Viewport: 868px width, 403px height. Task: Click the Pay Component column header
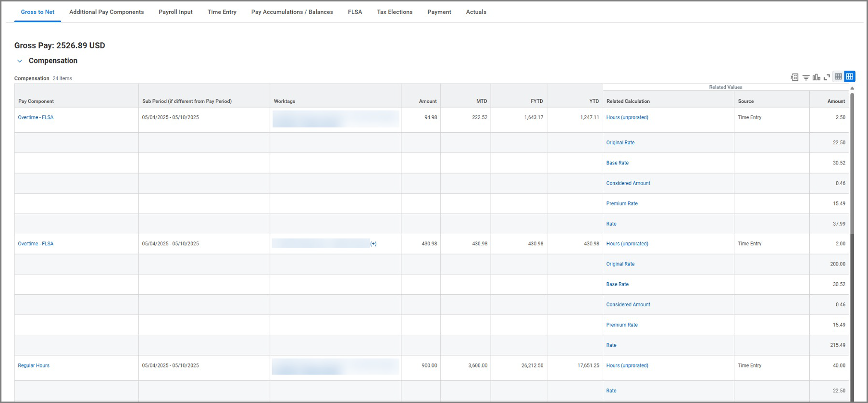[x=36, y=101]
